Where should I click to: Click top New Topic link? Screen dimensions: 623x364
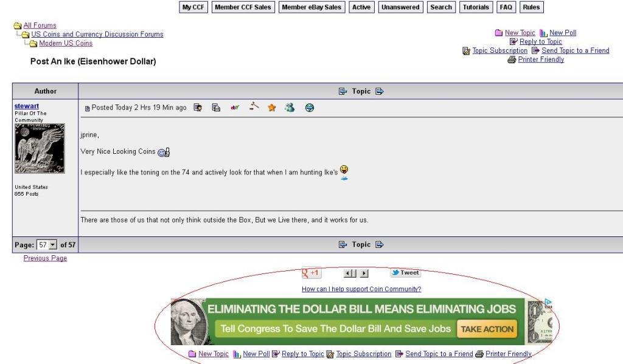click(520, 33)
